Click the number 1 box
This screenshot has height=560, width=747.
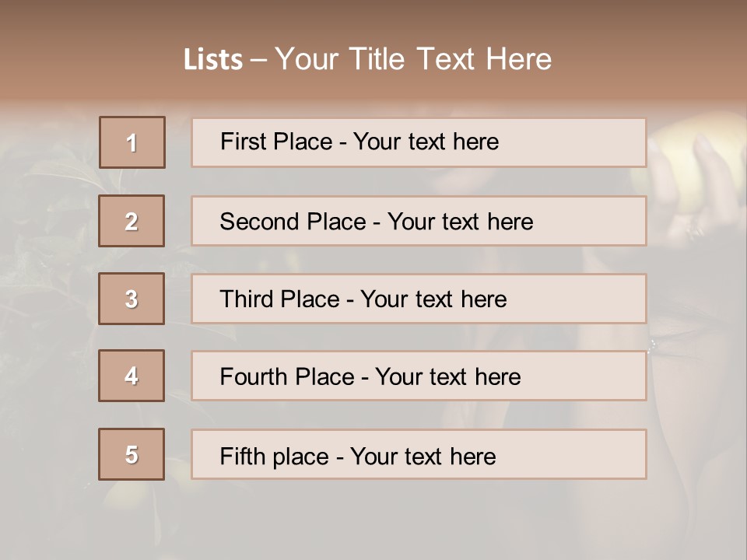click(x=132, y=142)
